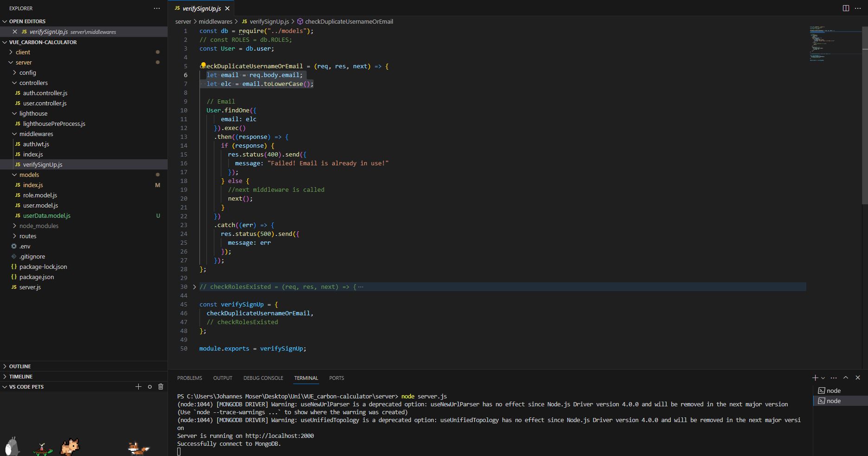Image resolution: width=868 pixels, height=456 pixels.
Task: Switch to the Problems tab
Action: tap(189, 378)
